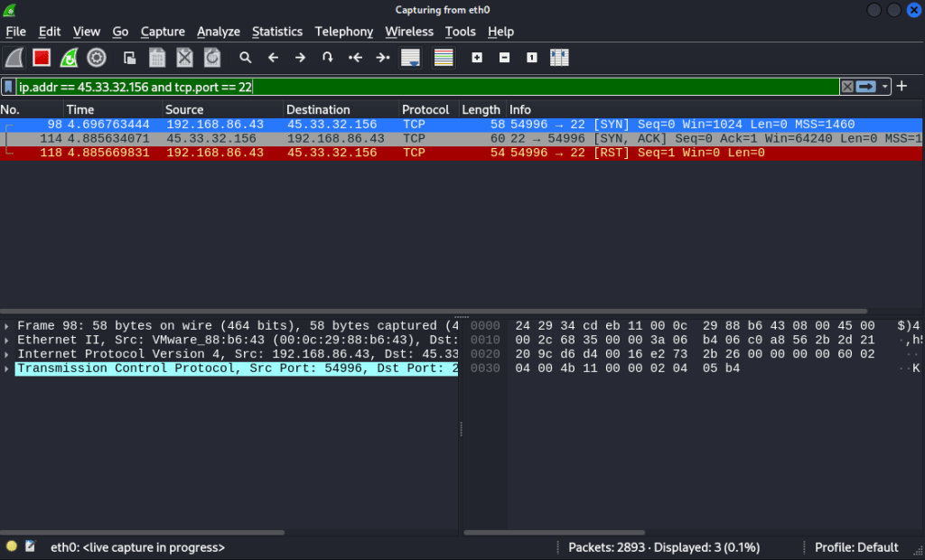Restart the current capture
This screenshot has height=560, width=925.
(69, 58)
